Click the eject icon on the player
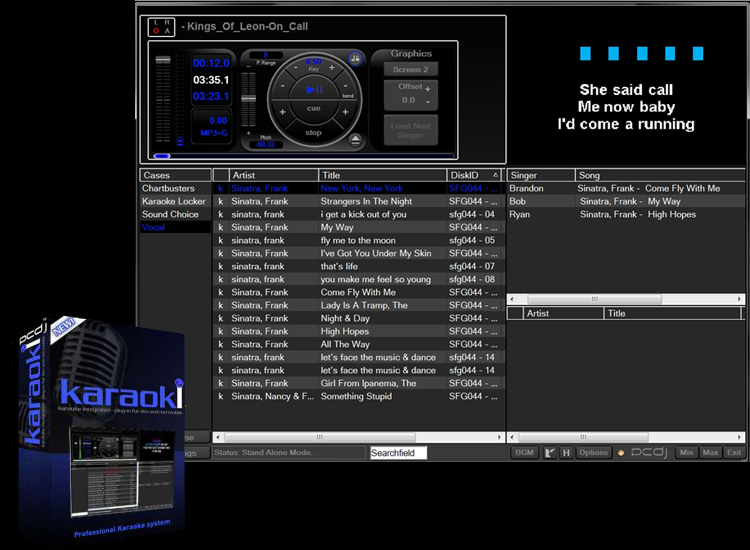This screenshot has height=550, width=750. point(355,140)
